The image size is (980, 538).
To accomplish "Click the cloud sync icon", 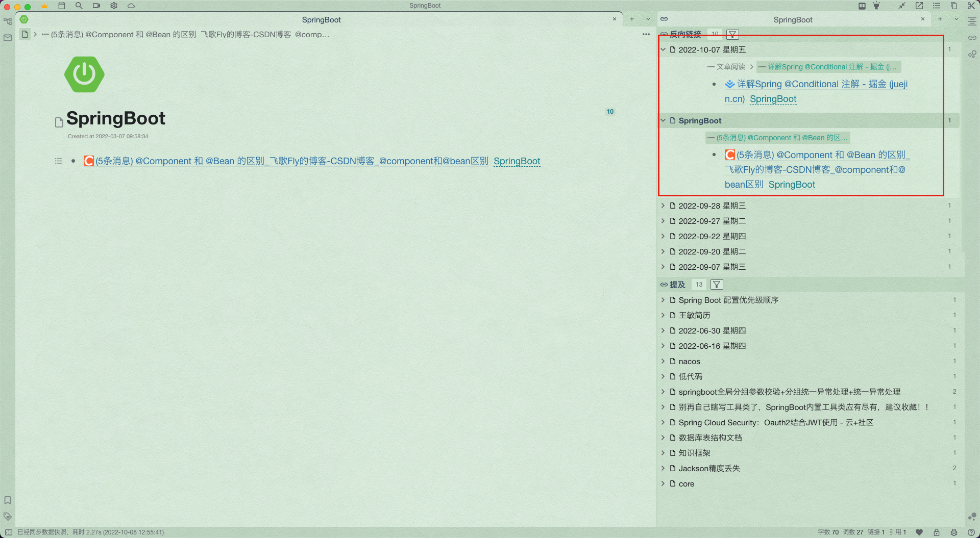I will (131, 6).
